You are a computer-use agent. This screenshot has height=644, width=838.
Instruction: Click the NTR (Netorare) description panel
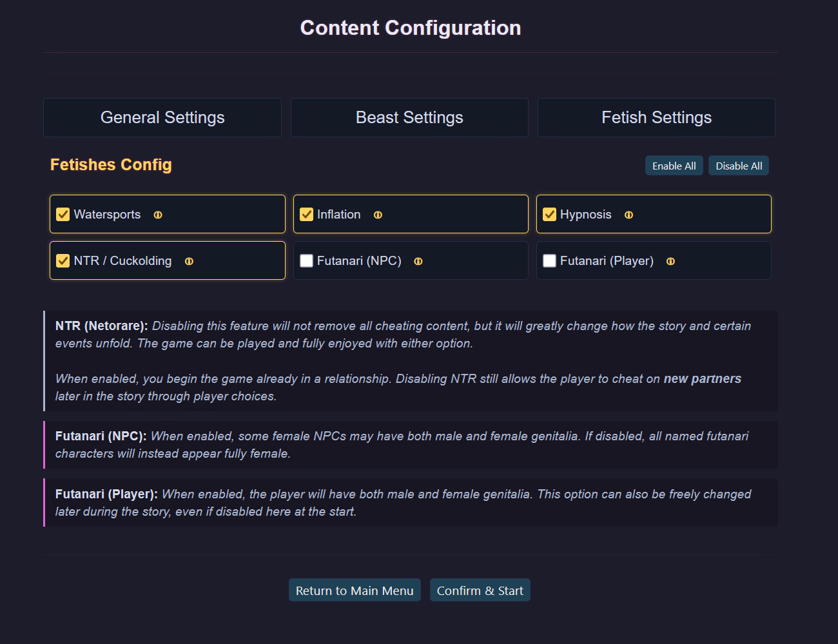click(x=410, y=361)
